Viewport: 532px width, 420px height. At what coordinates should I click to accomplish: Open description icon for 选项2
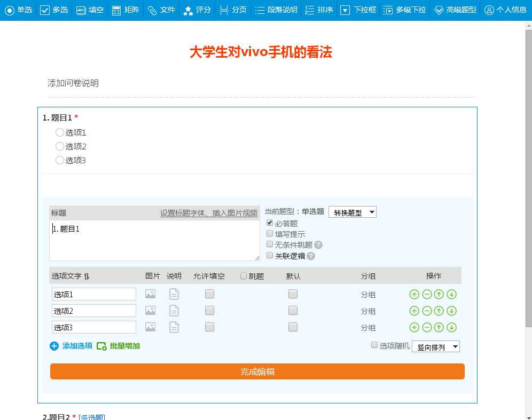click(x=174, y=311)
